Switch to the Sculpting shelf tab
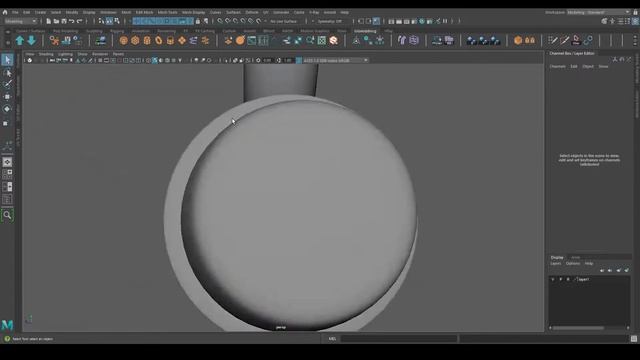640x360 pixels. (x=94, y=31)
